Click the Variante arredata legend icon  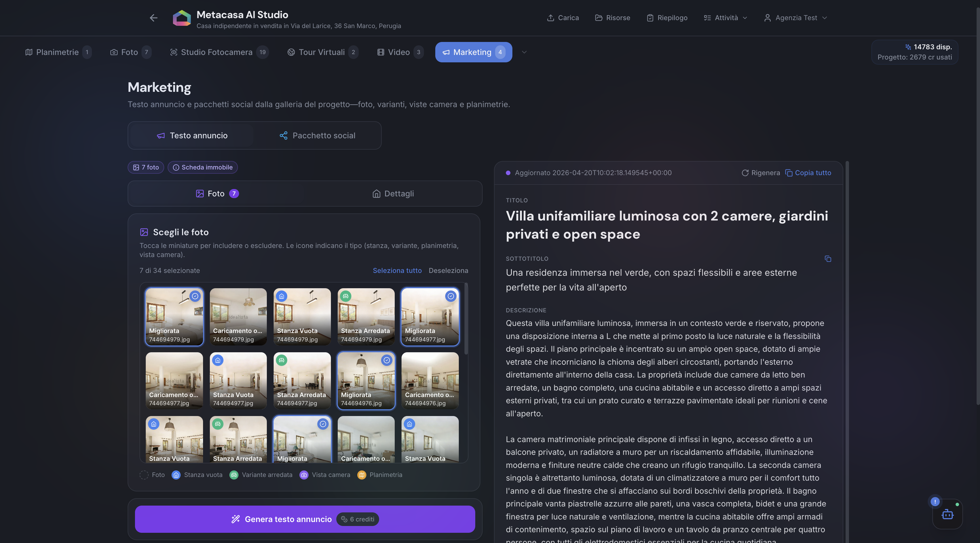coord(234,474)
